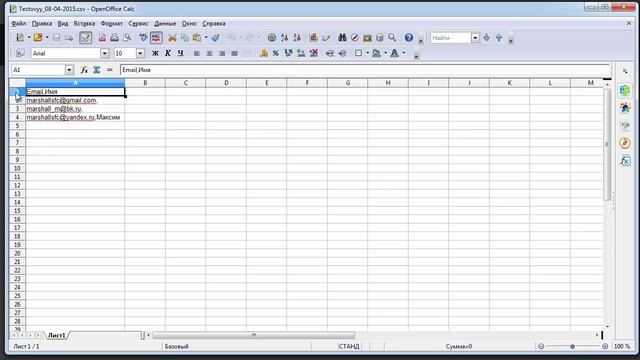Open Font Color dropdown arrow
Viewport: 640px width, 360px height.
[404, 53]
